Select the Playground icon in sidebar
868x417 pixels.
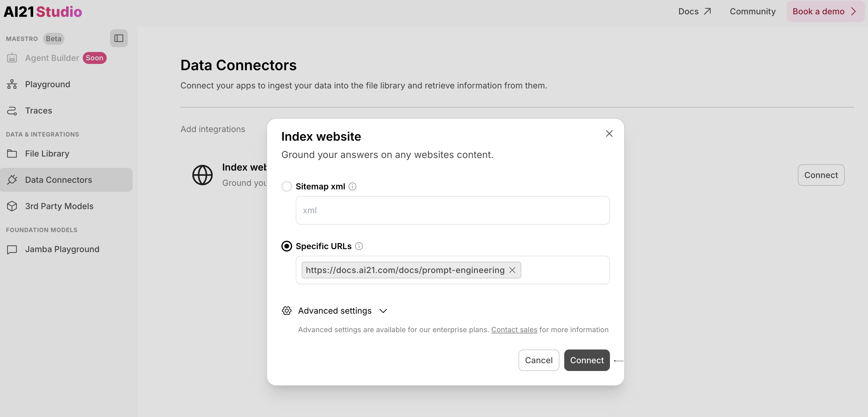click(x=12, y=84)
